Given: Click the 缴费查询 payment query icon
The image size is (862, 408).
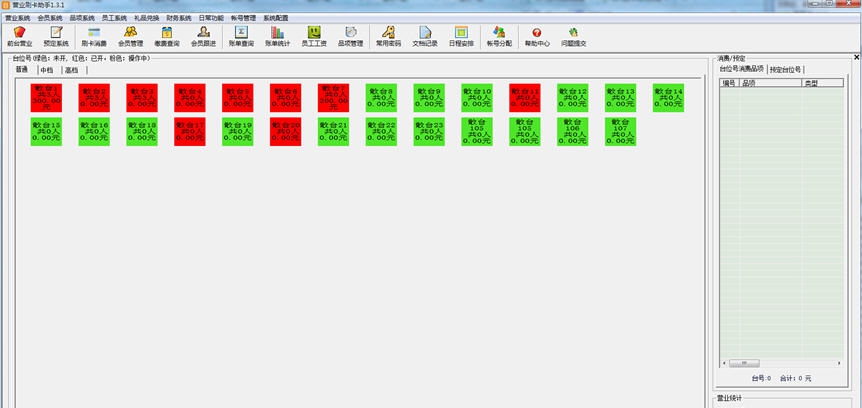Looking at the screenshot, I should click(x=167, y=37).
